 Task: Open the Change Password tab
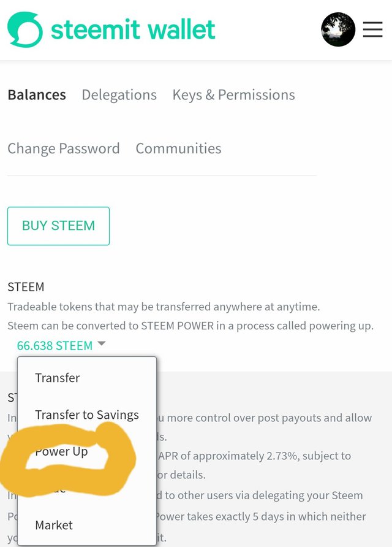[64, 148]
